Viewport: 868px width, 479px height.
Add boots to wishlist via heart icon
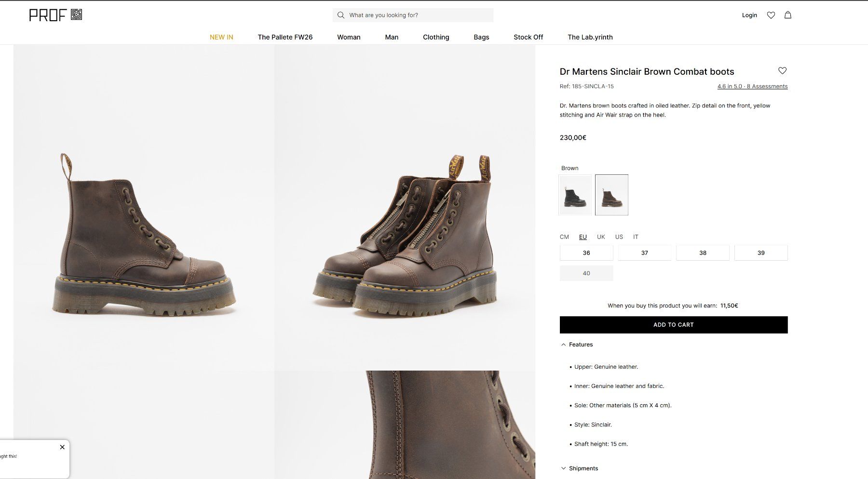783,71
